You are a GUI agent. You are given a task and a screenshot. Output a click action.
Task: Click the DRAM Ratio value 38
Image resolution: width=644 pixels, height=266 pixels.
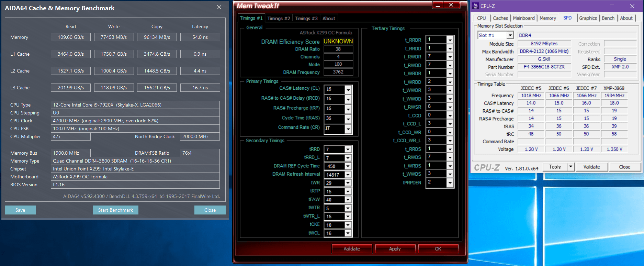coord(338,49)
